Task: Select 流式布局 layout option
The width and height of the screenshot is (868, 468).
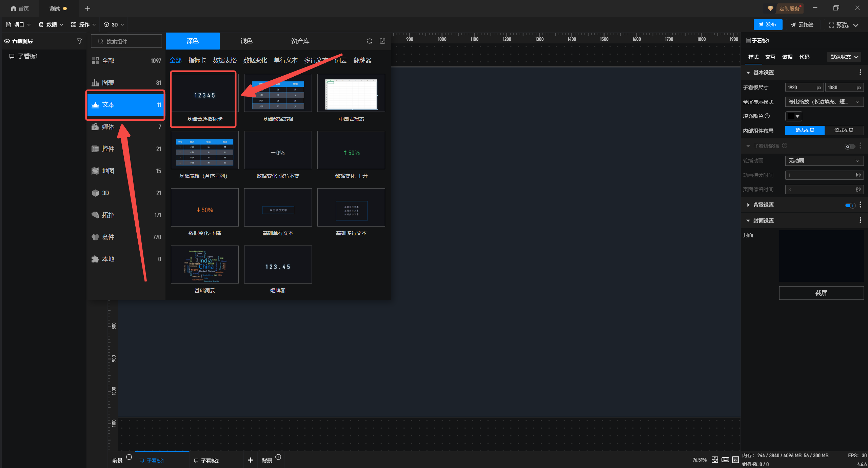Action: pyautogui.click(x=844, y=131)
